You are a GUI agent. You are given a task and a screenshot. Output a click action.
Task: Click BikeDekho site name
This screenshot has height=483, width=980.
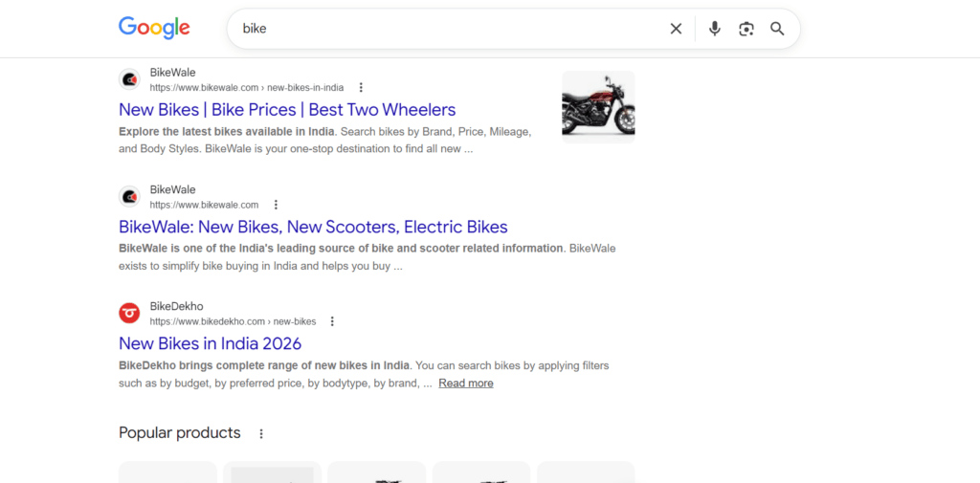tap(176, 307)
